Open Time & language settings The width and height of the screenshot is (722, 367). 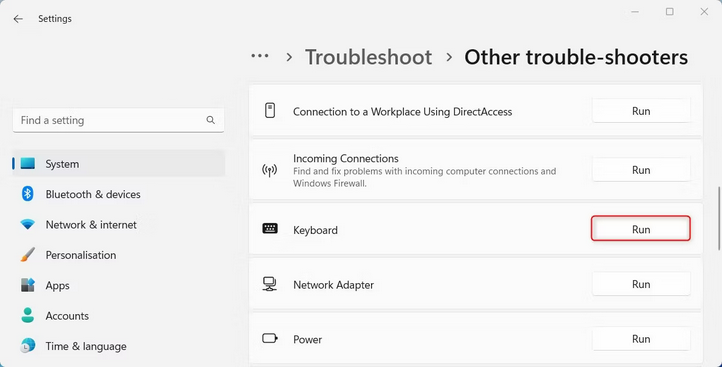click(x=119, y=346)
